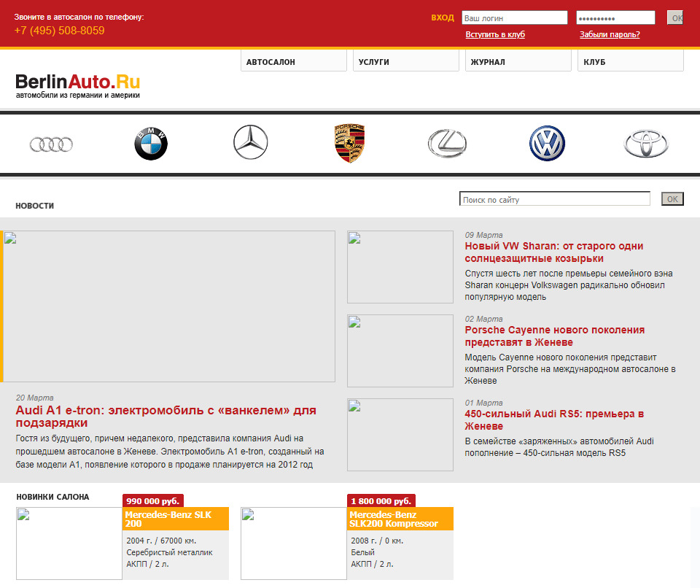The height and width of the screenshot is (588, 700).
Task: Submit login with the OK button
Action: tap(675, 18)
